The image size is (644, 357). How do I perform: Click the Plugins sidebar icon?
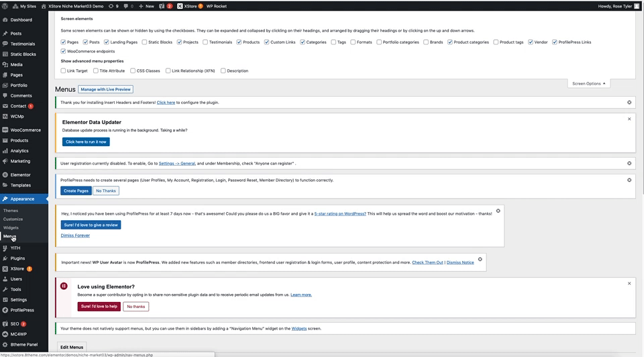(x=5, y=258)
